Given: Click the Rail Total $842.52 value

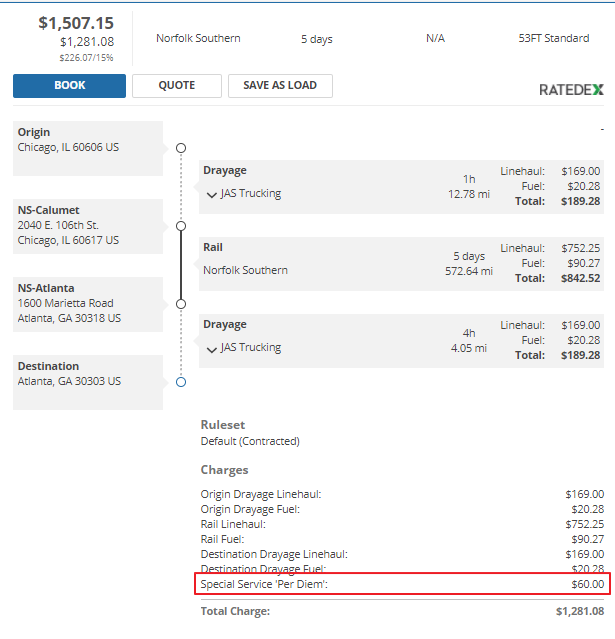Looking at the screenshot, I should coord(580,278).
